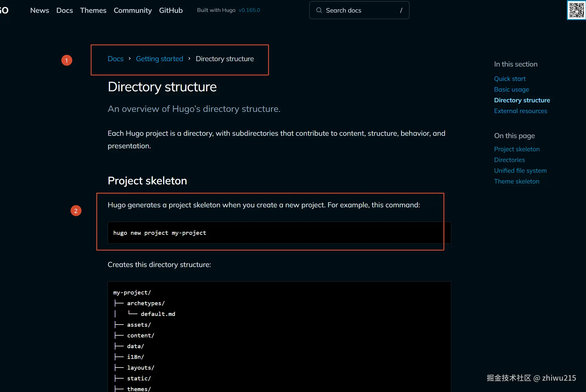
Task: Click the On this page heading
Action: pyautogui.click(x=514, y=136)
